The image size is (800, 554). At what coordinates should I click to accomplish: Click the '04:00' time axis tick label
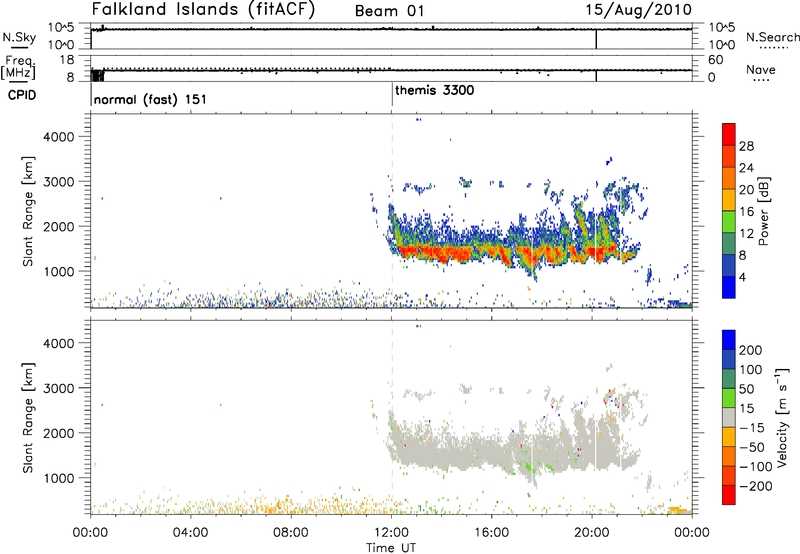191,532
